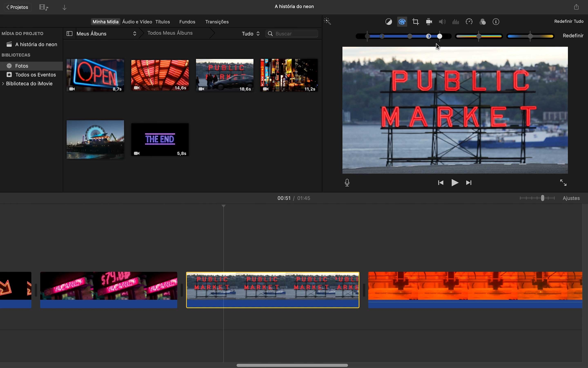
Task: Click the transition handle after the VACANCY clip
Action: [x=182, y=290]
